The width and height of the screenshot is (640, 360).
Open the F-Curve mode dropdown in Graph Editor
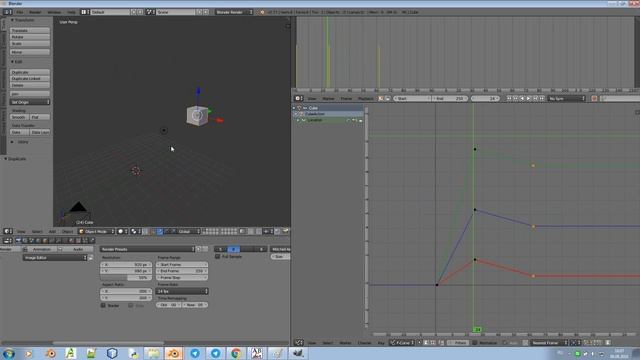pyautogui.click(x=402, y=343)
